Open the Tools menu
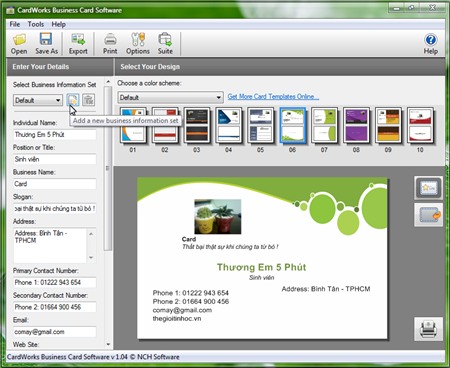 [x=36, y=24]
